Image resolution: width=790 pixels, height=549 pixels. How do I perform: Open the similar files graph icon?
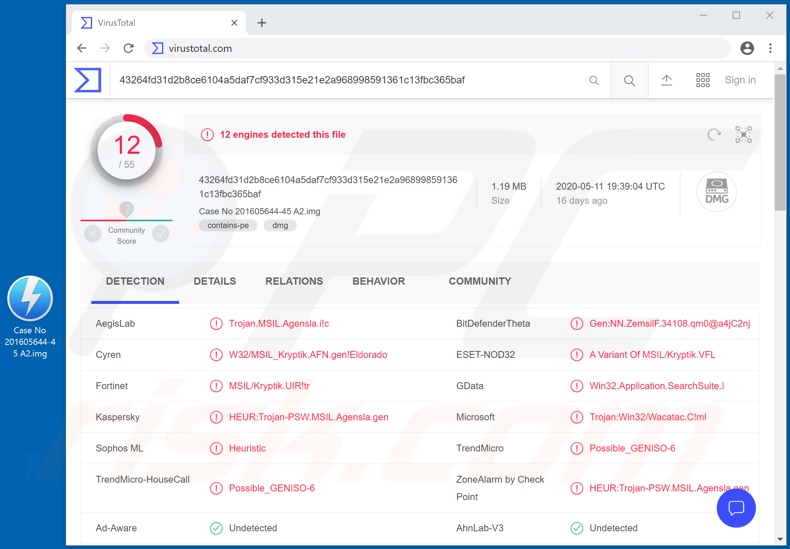743,134
